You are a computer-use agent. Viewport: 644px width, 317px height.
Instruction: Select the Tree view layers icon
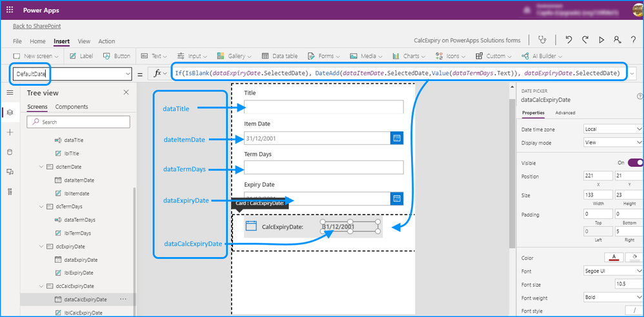click(x=10, y=112)
